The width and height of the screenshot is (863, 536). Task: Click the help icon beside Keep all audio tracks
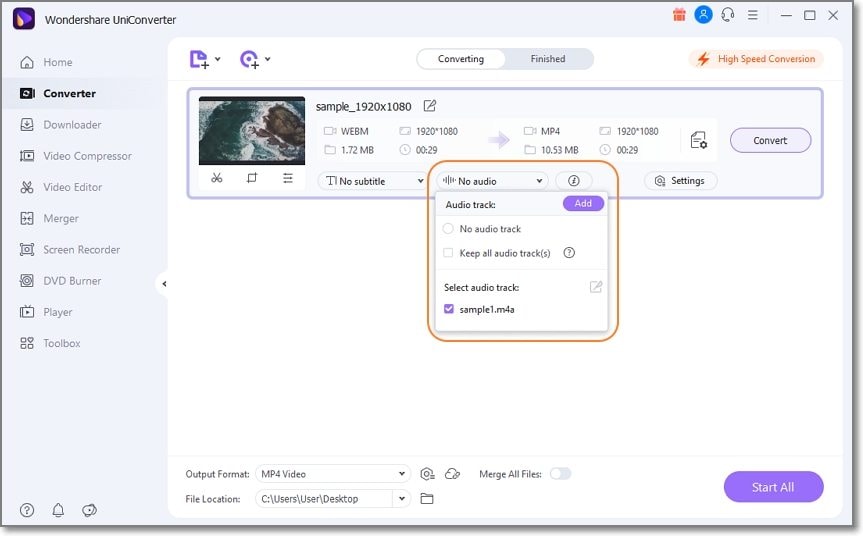(x=569, y=253)
